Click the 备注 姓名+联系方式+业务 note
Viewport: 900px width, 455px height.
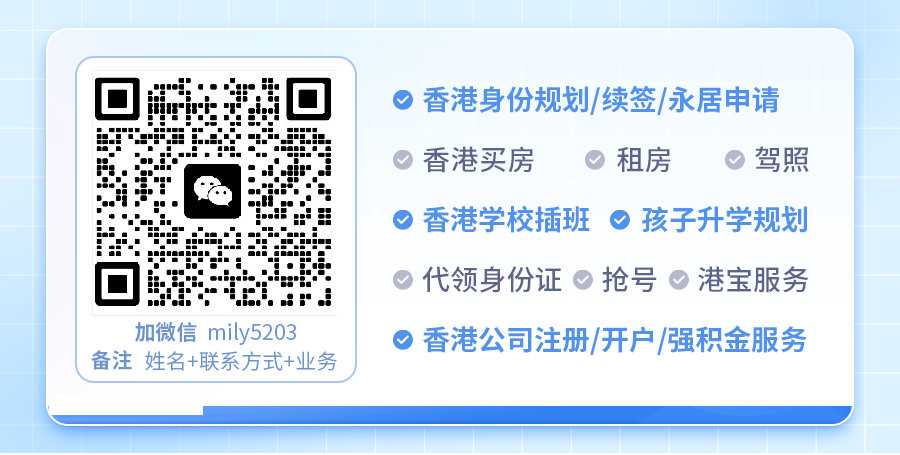[214, 361]
